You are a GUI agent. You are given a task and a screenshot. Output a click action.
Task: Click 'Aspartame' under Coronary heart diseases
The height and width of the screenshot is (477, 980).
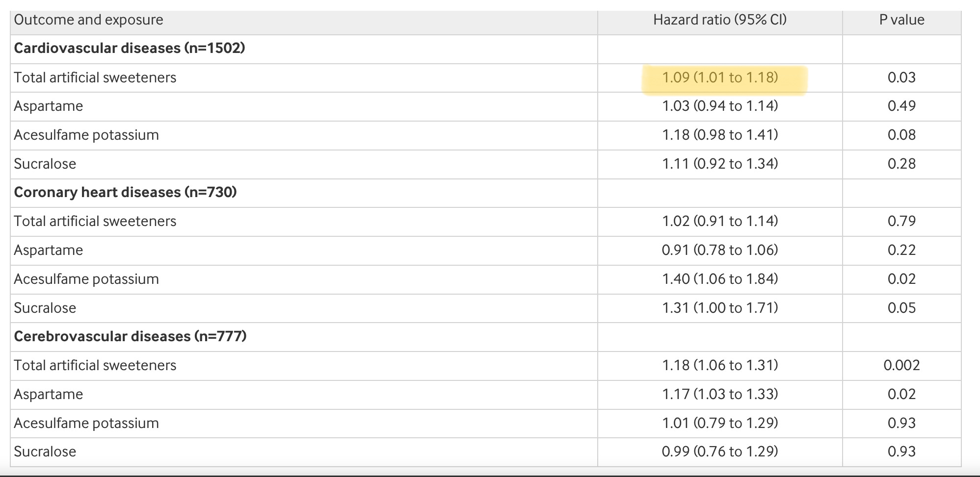click(48, 250)
